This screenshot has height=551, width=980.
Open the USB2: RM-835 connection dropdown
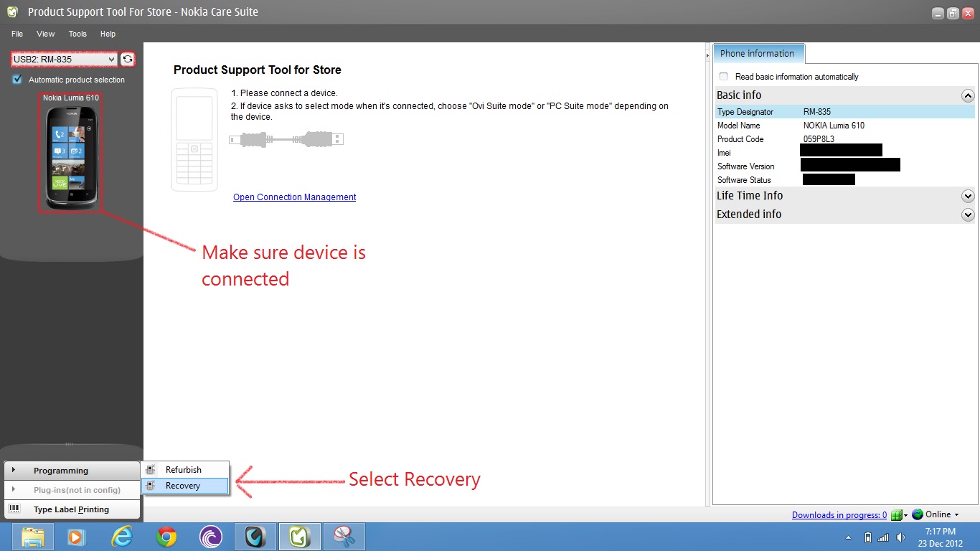coord(65,60)
